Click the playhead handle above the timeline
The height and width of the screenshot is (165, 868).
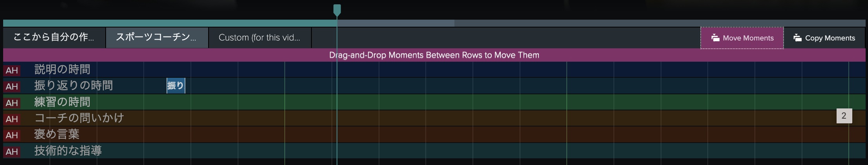tap(337, 10)
